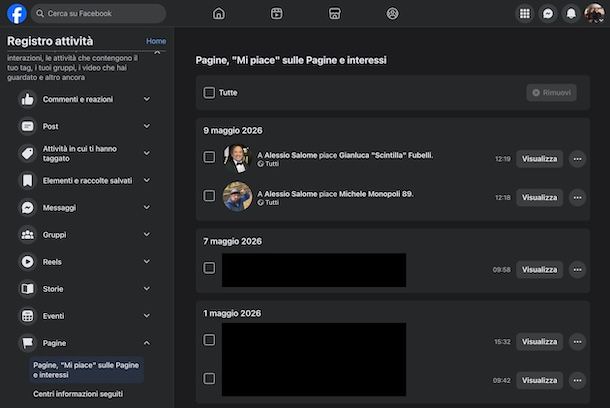Click the Reels play icon
The image size is (610, 408).
coord(28,262)
